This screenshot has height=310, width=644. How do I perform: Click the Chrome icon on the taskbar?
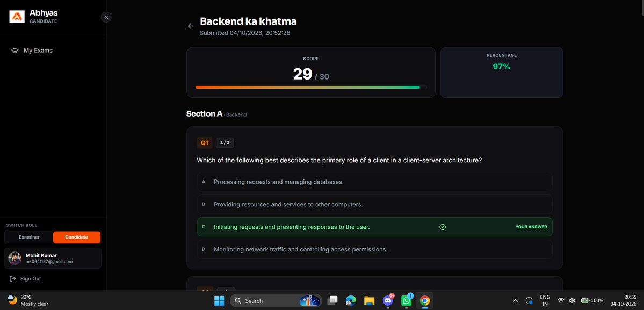pyautogui.click(x=425, y=300)
